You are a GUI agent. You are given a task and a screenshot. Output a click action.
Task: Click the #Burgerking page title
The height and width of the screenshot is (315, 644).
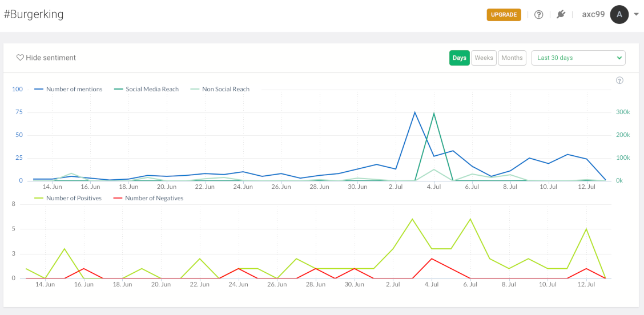point(34,14)
